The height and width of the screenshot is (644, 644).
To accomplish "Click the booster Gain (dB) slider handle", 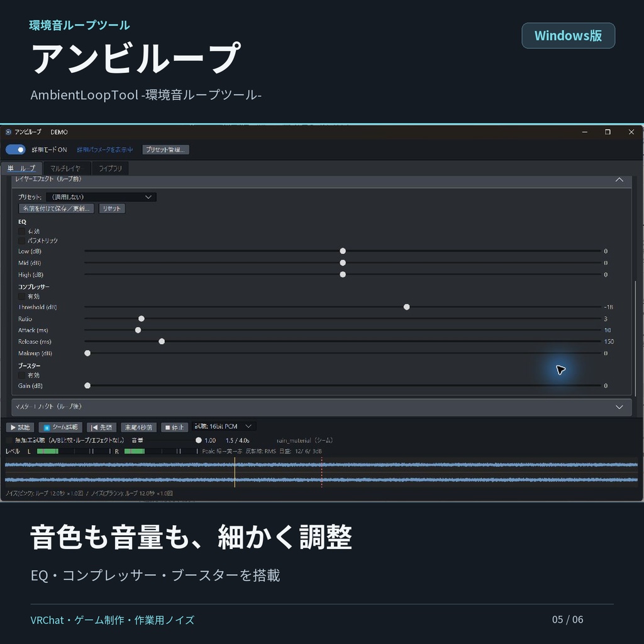I will pyautogui.click(x=87, y=386).
